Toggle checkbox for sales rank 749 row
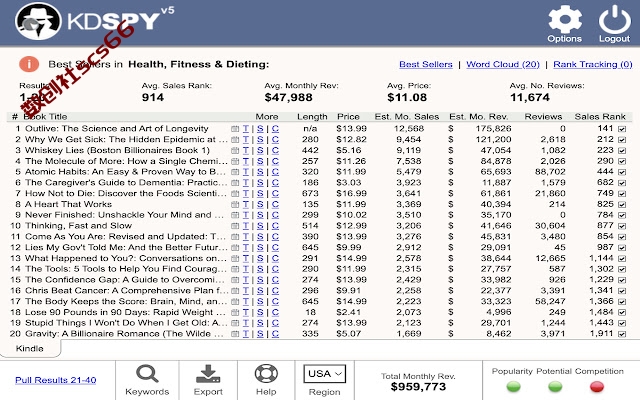640x400 pixels. click(x=622, y=194)
